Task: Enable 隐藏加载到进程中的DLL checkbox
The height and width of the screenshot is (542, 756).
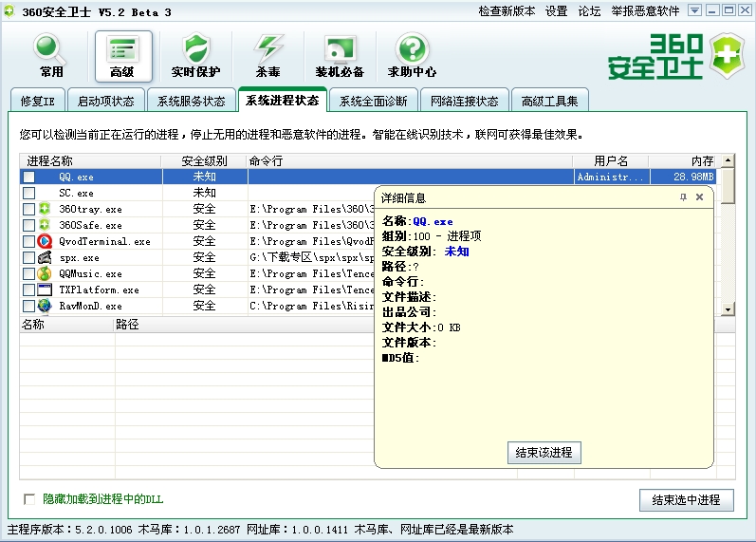Action: pyautogui.click(x=29, y=499)
